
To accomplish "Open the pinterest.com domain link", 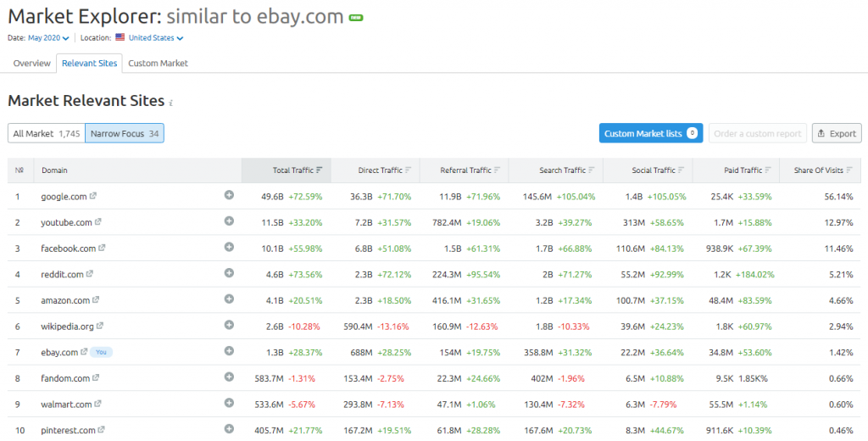I will 68,431.
